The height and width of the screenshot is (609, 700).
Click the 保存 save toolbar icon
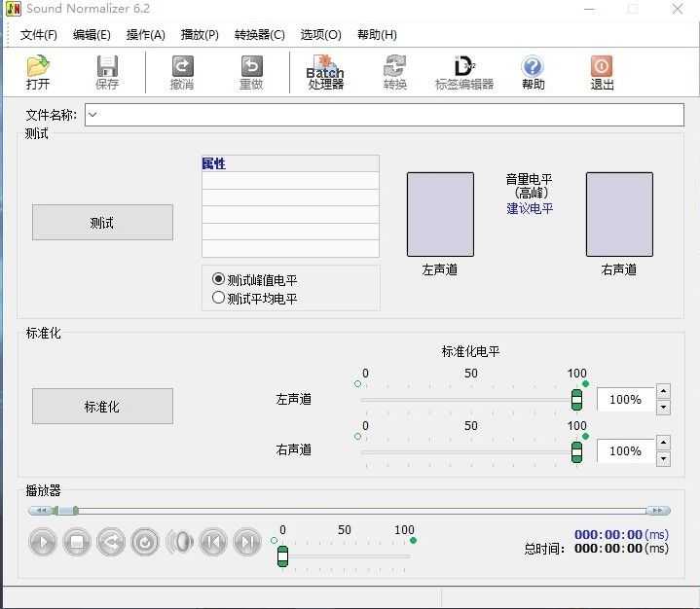point(107,72)
